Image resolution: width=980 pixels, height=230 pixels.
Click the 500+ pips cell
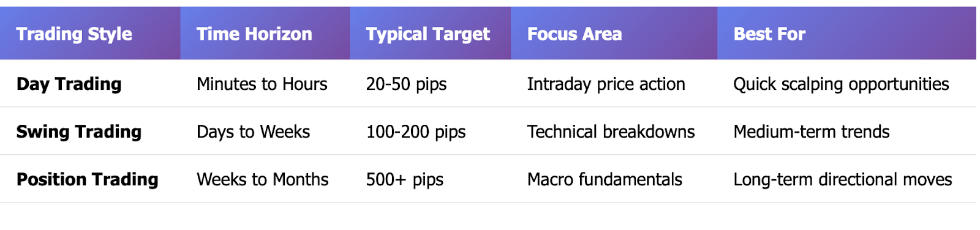click(x=404, y=179)
